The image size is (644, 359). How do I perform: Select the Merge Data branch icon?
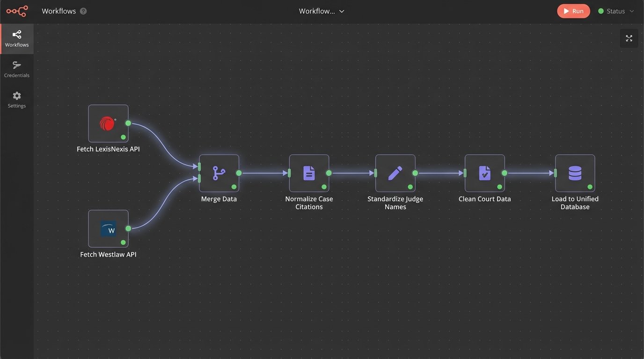(219, 173)
